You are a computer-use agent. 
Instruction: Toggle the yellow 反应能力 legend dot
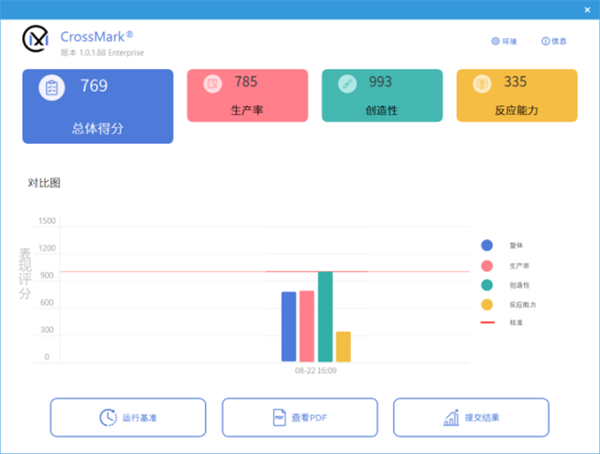pos(487,305)
